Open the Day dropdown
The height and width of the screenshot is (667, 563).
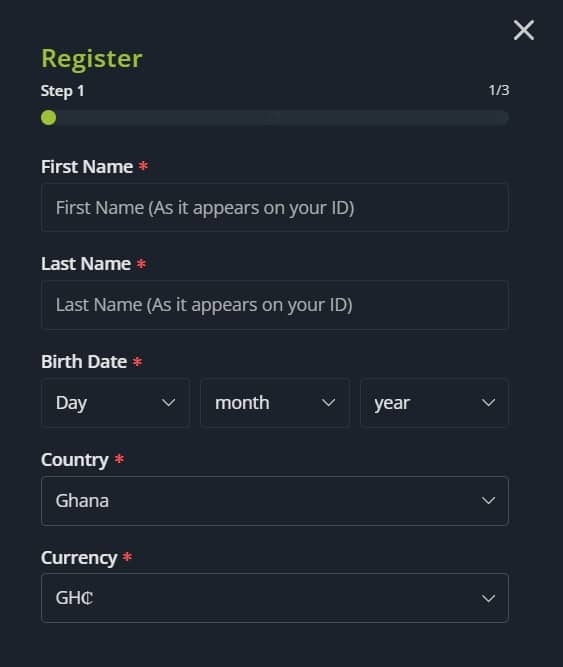click(115, 403)
